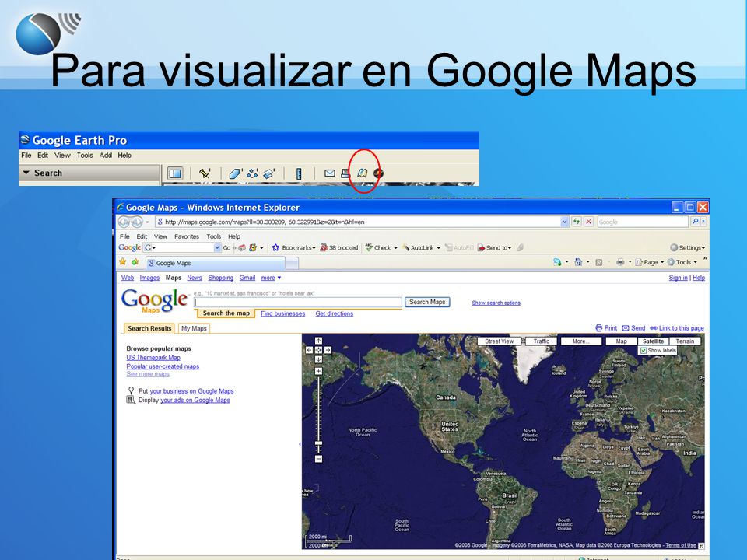The height and width of the screenshot is (560, 747).
Task: Click the Add to Favorites star icon
Action: (135, 262)
